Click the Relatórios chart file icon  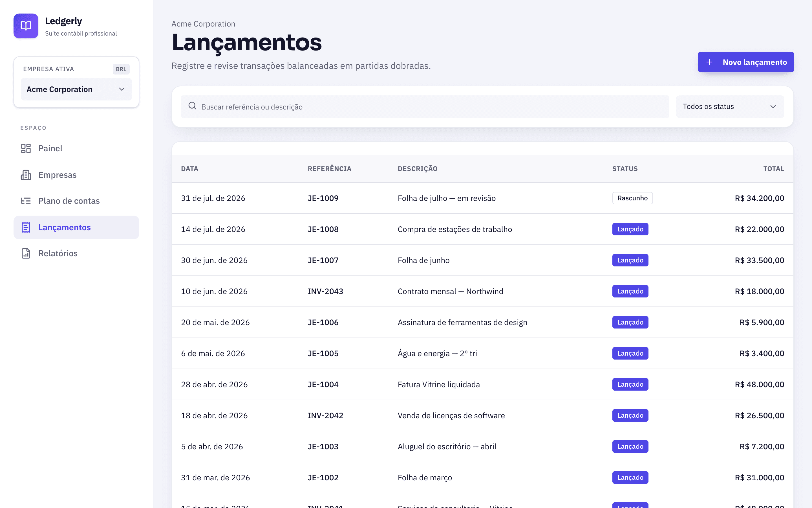(26, 253)
